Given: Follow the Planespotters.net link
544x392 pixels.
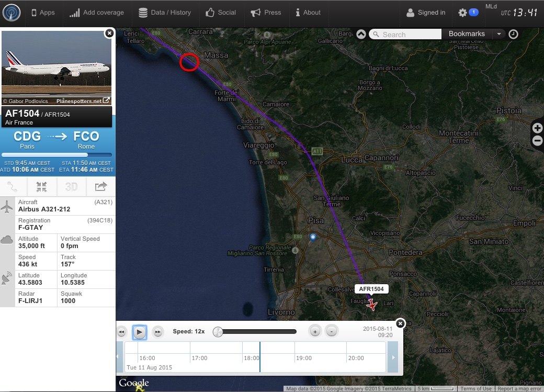Looking at the screenshot, I should (x=83, y=101).
